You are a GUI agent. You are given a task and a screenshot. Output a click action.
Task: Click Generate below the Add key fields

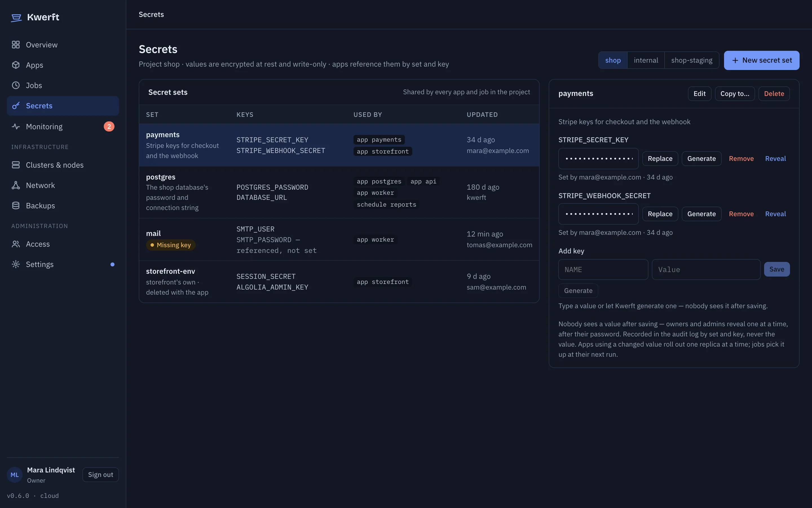(x=578, y=291)
